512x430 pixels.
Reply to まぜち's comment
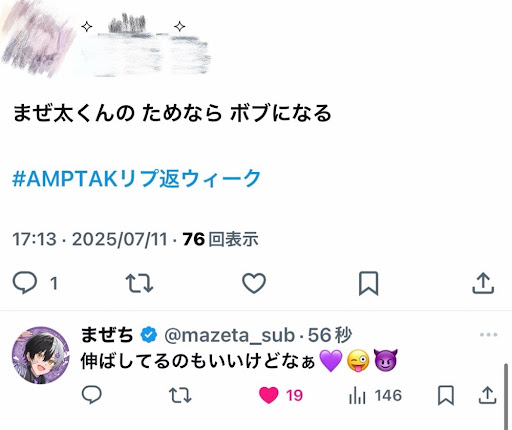92,395
